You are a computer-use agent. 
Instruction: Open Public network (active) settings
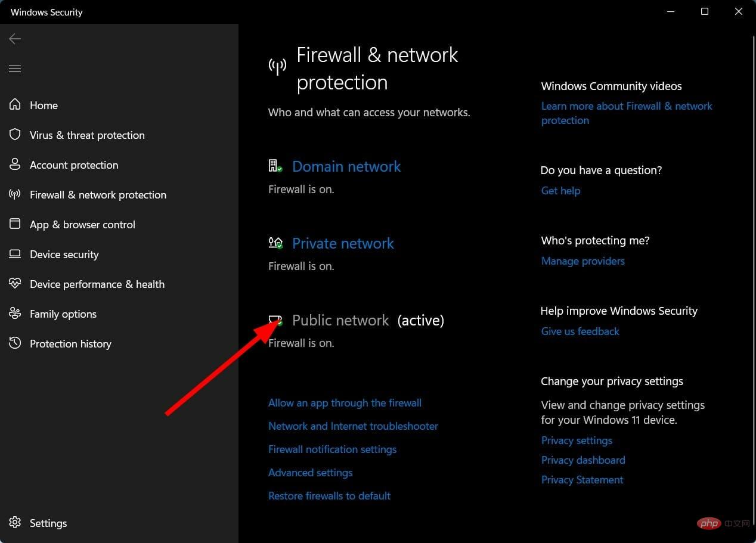coord(368,320)
